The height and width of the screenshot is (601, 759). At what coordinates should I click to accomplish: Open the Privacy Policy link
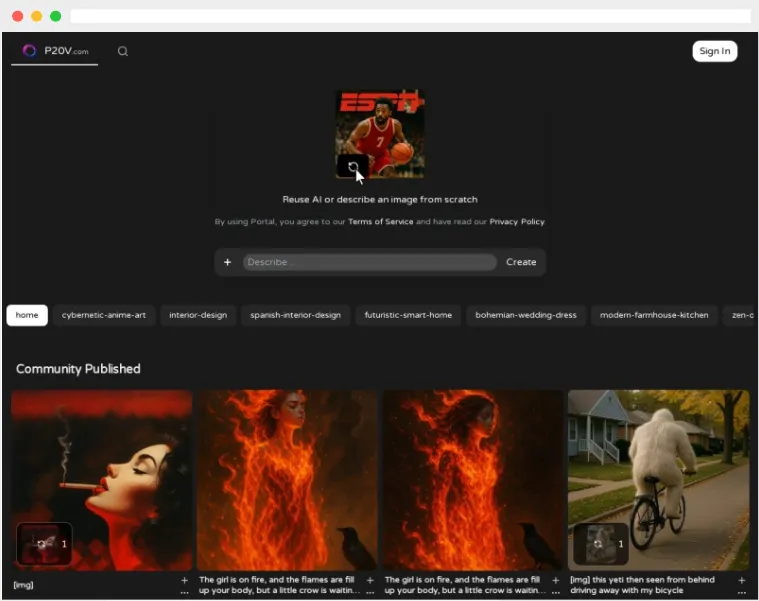pyautogui.click(x=517, y=222)
